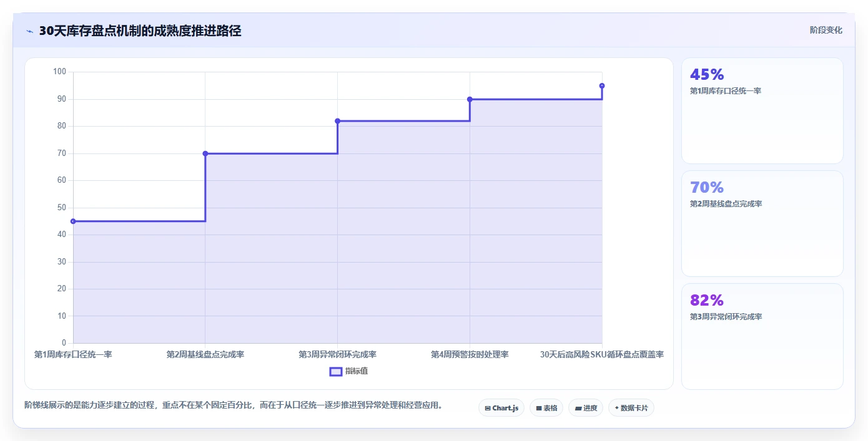Click the title 30天库存盘点机制的成熟度推进路径
The image size is (868, 441).
140,31
